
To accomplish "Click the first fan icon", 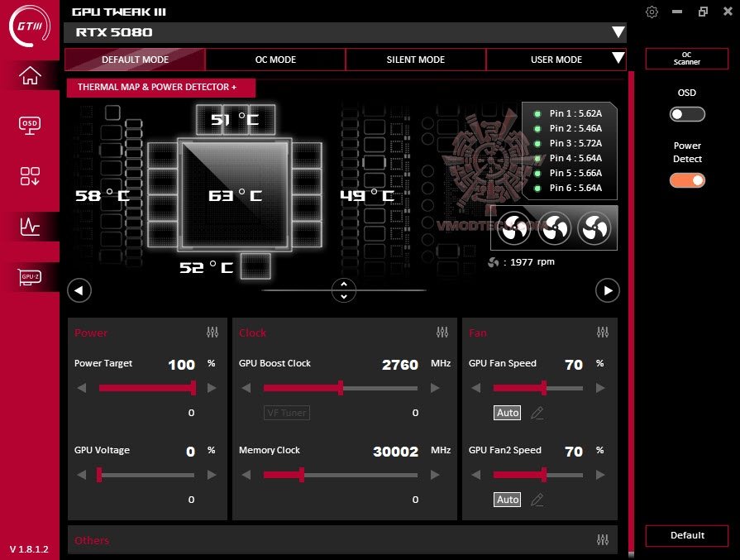I will coord(513,228).
